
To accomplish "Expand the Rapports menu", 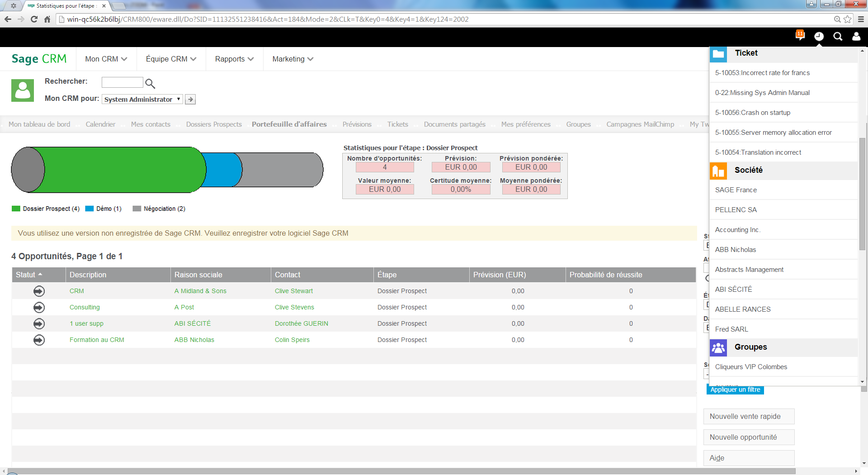I will (234, 59).
